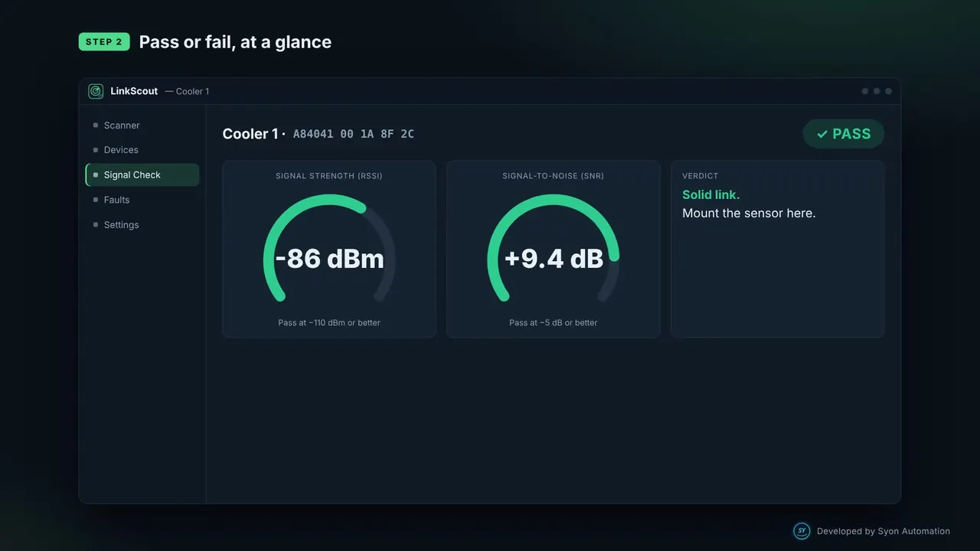Click the Cooler 1 device heading
This screenshot has height=551, width=980.
click(250, 134)
